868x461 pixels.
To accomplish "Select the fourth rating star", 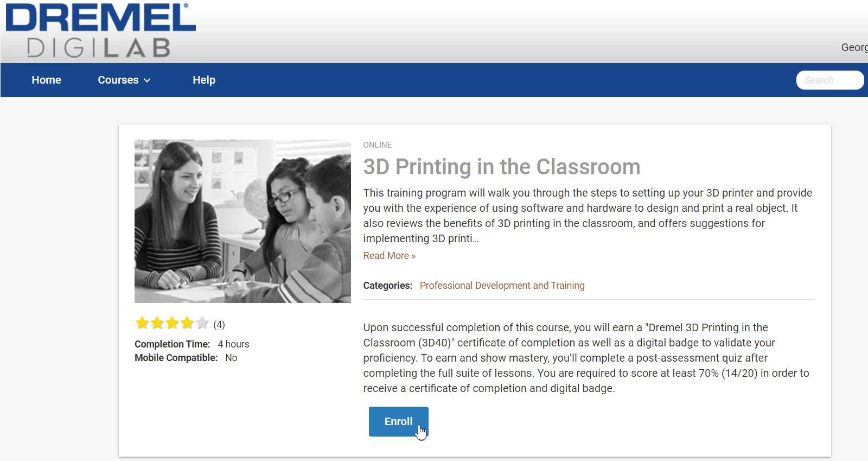I will (x=187, y=324).
